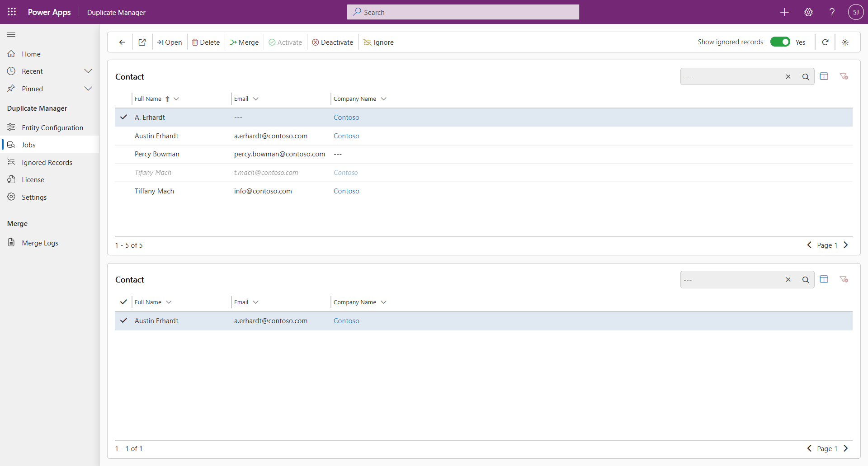Click email percy.bowman@contoso.com
Image resolution: width=868 pixels, height=466 pixels.
point(279,154)
